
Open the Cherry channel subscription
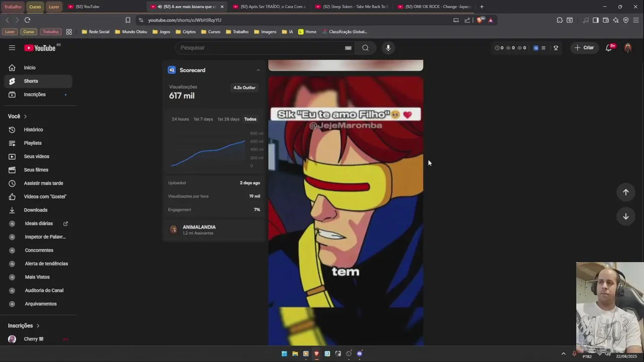tap(38, 339)
